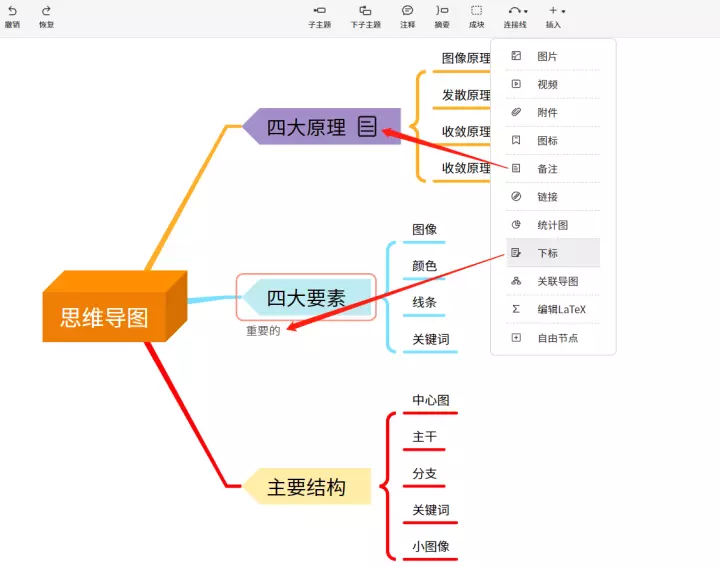This screenshot has width=720, height=567.
Task: Click the 注释 comment icon
Action: [407, 11]
